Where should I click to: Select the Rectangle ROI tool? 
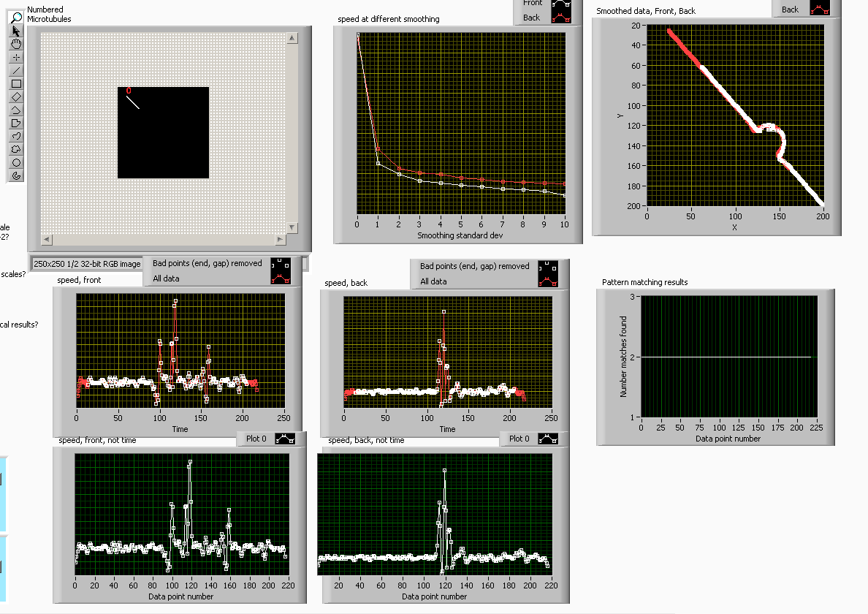(x=16, y=83)
